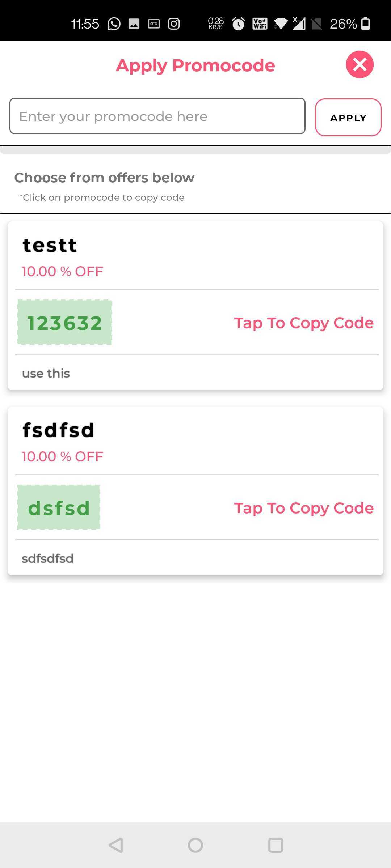Copy the 123632 promo code
The image size is (391, 868).
(64, 322)
